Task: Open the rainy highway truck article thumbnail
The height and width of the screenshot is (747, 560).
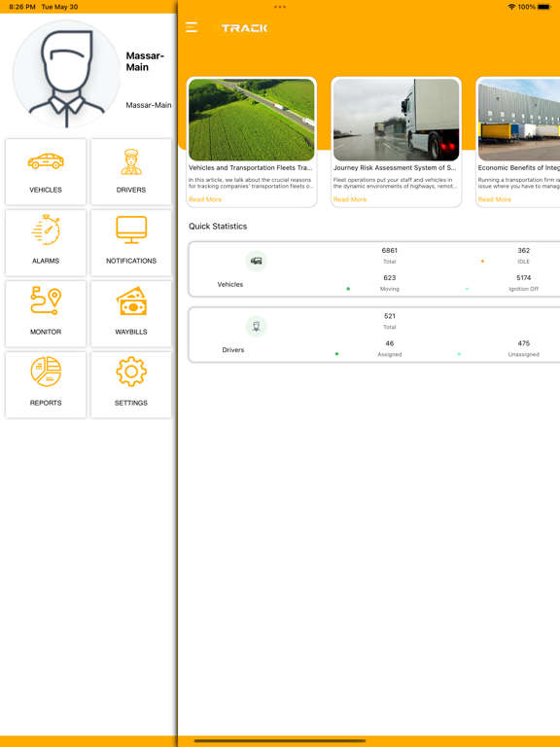Action: tap(397, 120)
